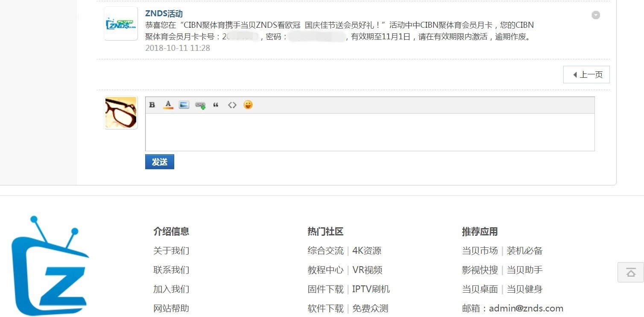Go to previous page with 上一页

click(x=586, y=75)
